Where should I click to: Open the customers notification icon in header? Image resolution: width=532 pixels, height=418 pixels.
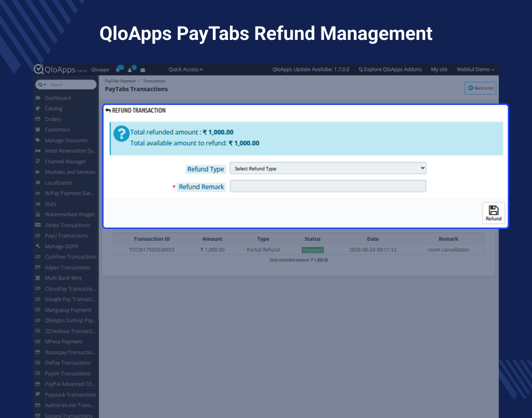click(x=130, y=70)
